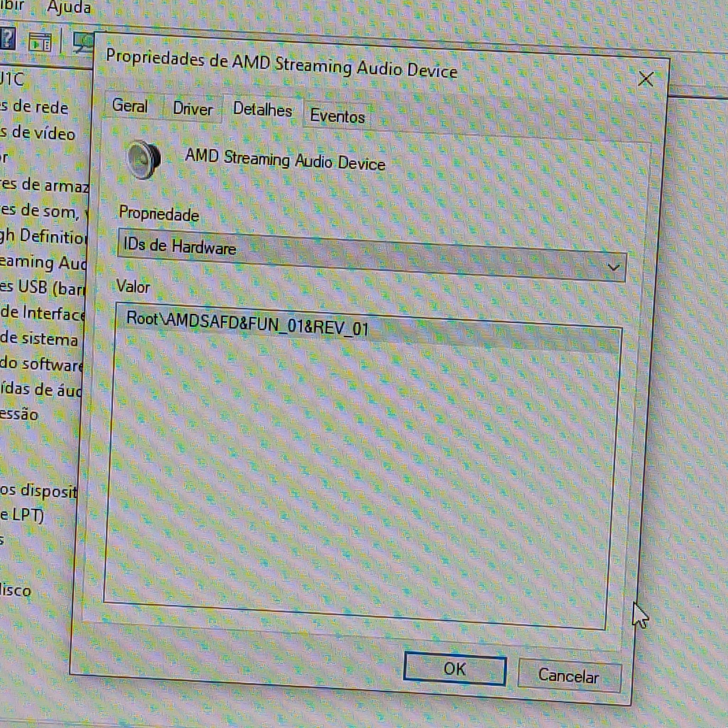
Task: Click the Cancelar button
Action: tap(569, 676)
